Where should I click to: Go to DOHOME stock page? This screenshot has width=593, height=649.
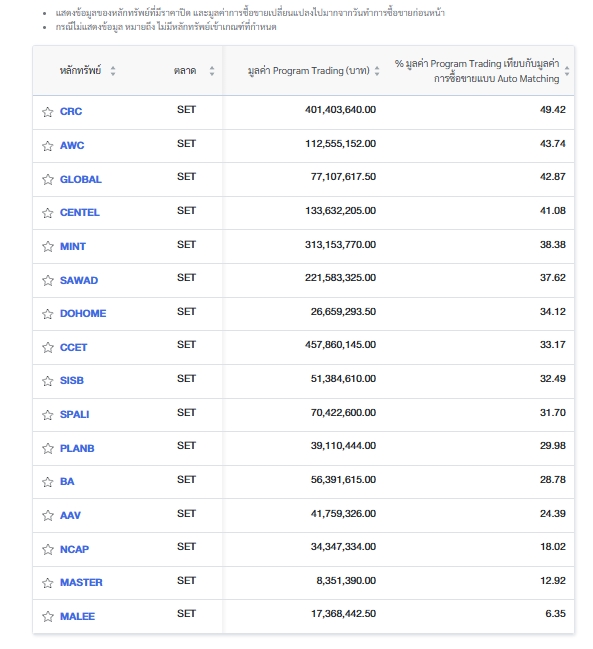[83, 313]
